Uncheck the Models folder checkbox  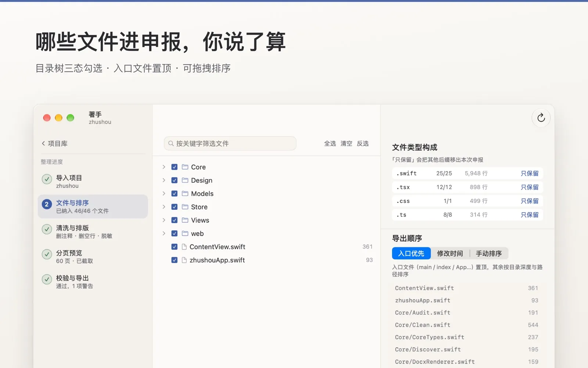point(175,194)
